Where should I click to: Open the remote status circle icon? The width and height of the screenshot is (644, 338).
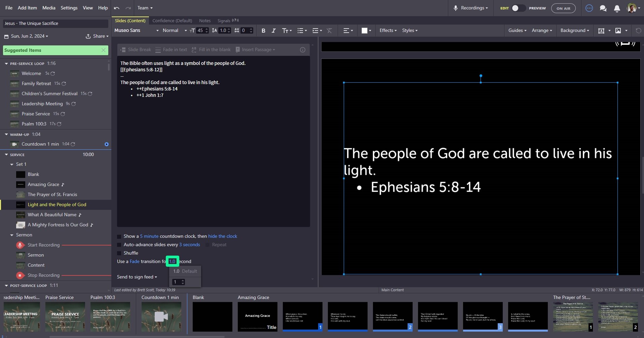pyautogui.click(x=589, y=8)
